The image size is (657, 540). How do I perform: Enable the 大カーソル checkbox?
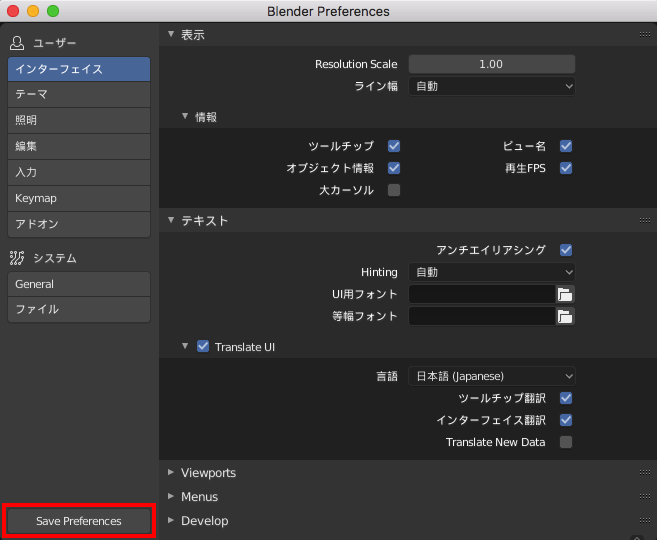(x=394, y=190)
